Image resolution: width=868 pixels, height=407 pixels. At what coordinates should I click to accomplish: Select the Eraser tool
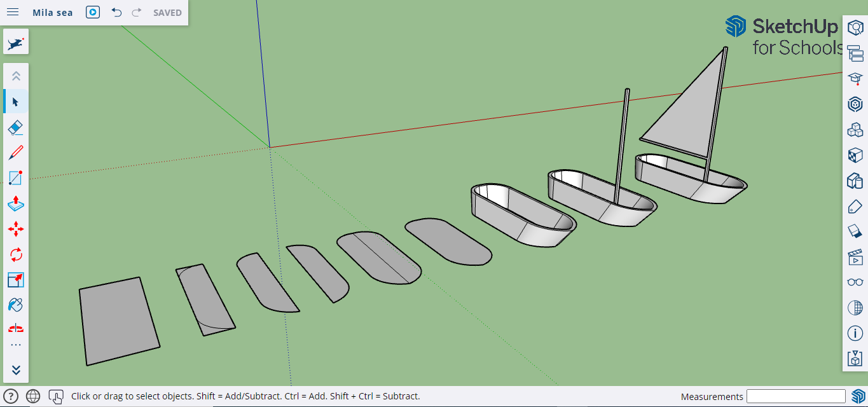pyautogui.click(x=16, y=127)
